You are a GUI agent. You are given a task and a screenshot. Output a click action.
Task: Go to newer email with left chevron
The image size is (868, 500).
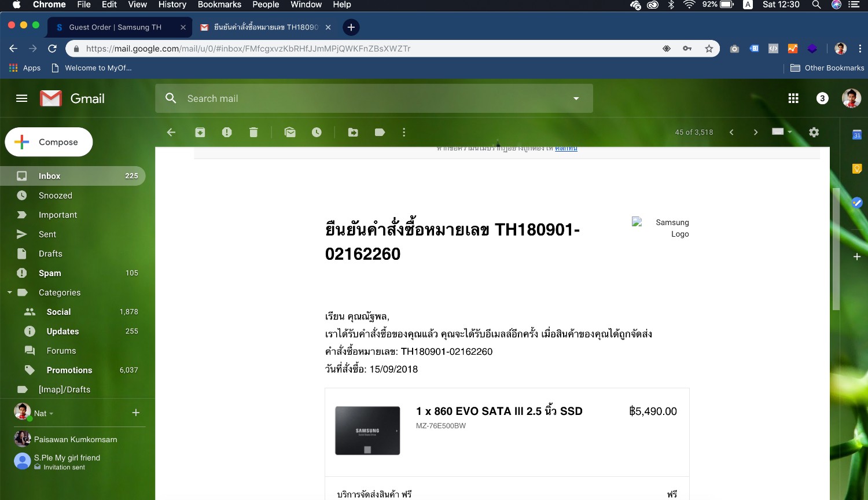[x=731, y=133]
